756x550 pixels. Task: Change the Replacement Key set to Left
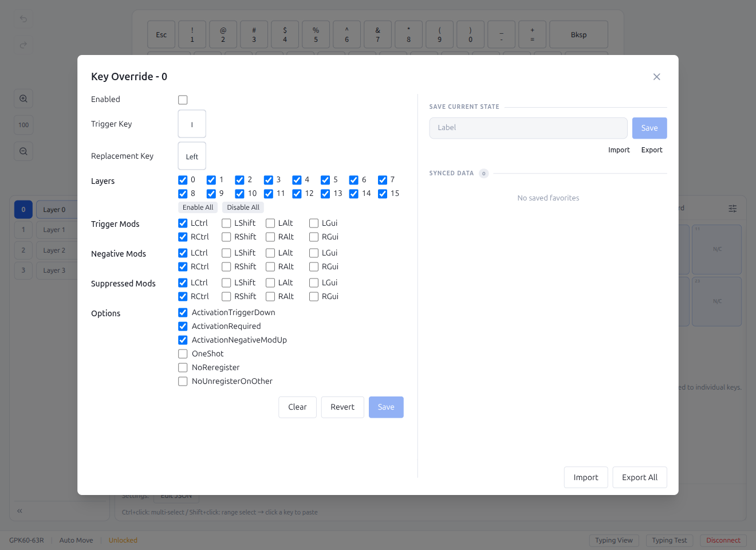click(x=191, y=155)
